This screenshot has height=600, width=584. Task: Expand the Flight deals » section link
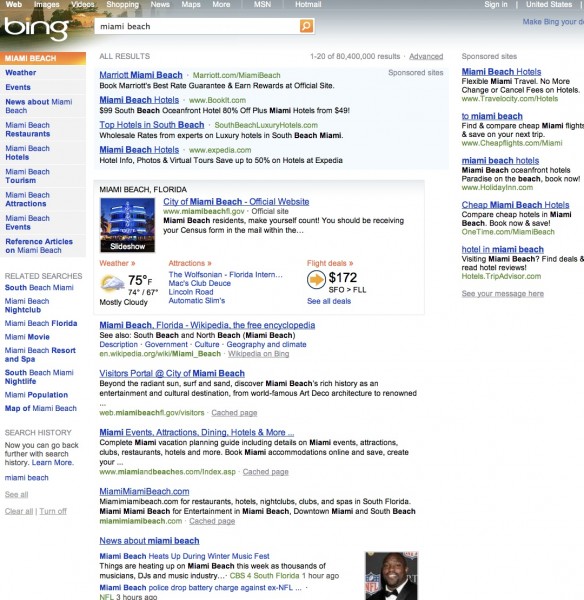(330, 263)
